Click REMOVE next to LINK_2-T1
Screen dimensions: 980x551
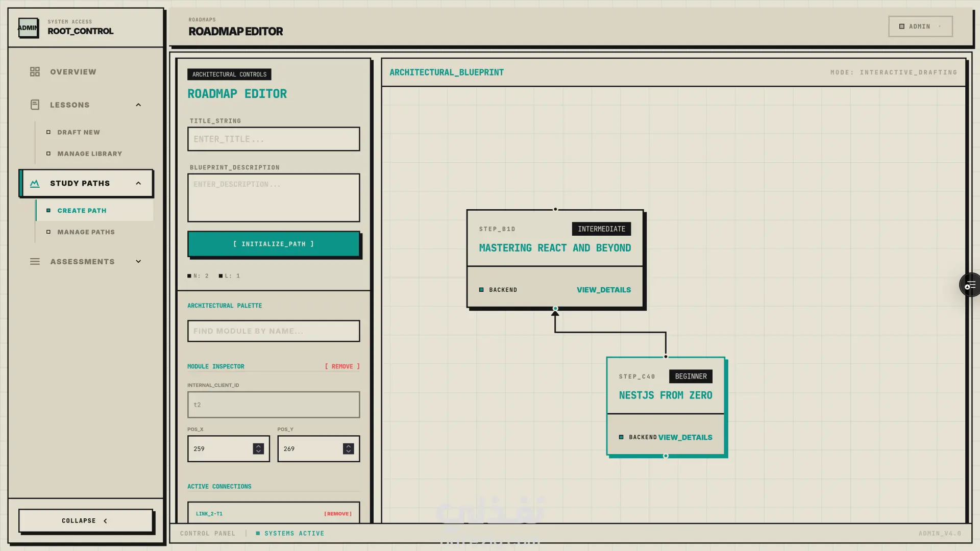pyautogui.click(x=338, y=514)
